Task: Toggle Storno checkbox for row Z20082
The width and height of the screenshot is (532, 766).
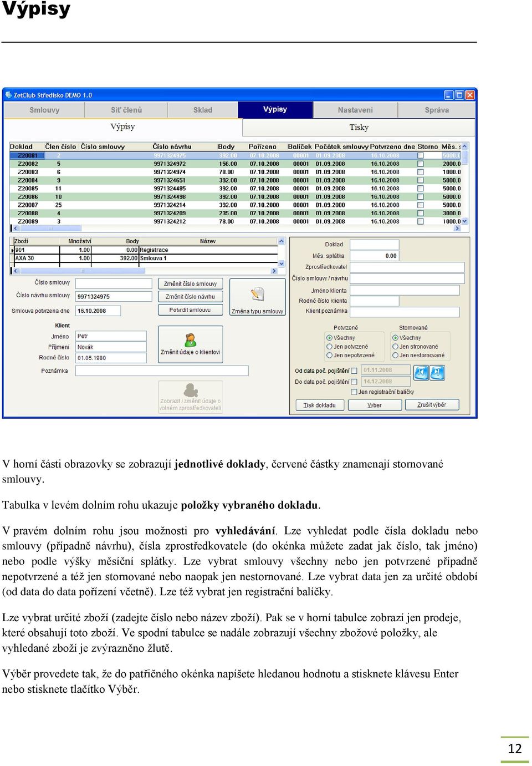Action: click(x=420, y=164)
